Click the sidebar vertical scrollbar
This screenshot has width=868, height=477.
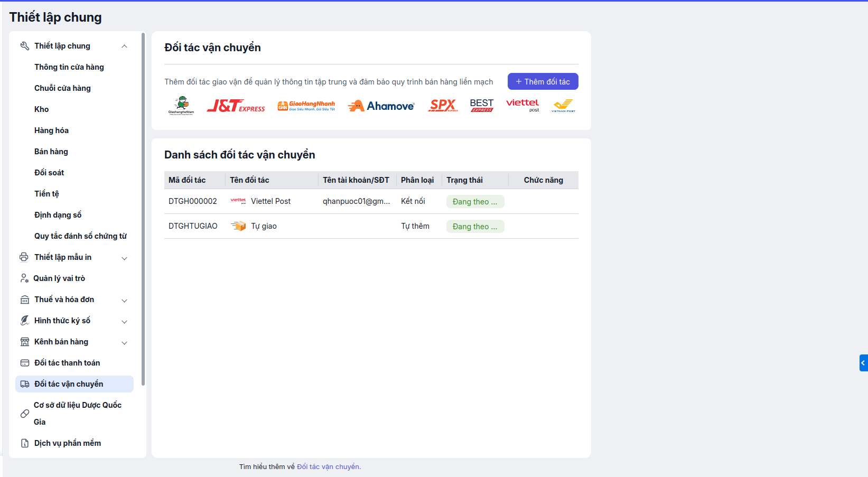(143, 209)
